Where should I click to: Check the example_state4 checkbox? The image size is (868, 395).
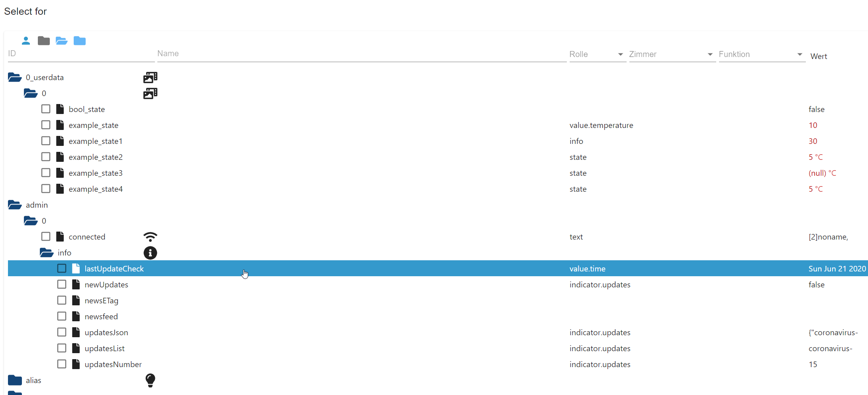tap(46, 189)
